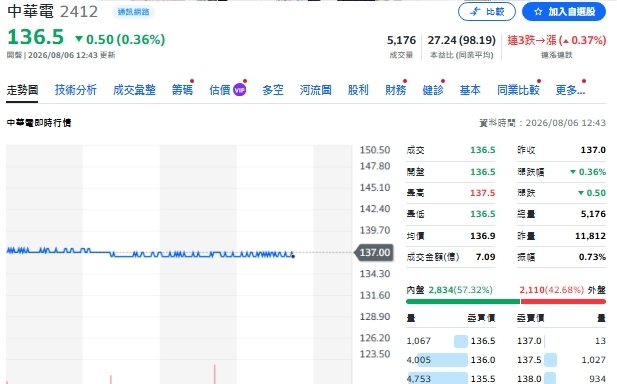
Task: Click the 0.73% amplitude value
Action: 592,257
